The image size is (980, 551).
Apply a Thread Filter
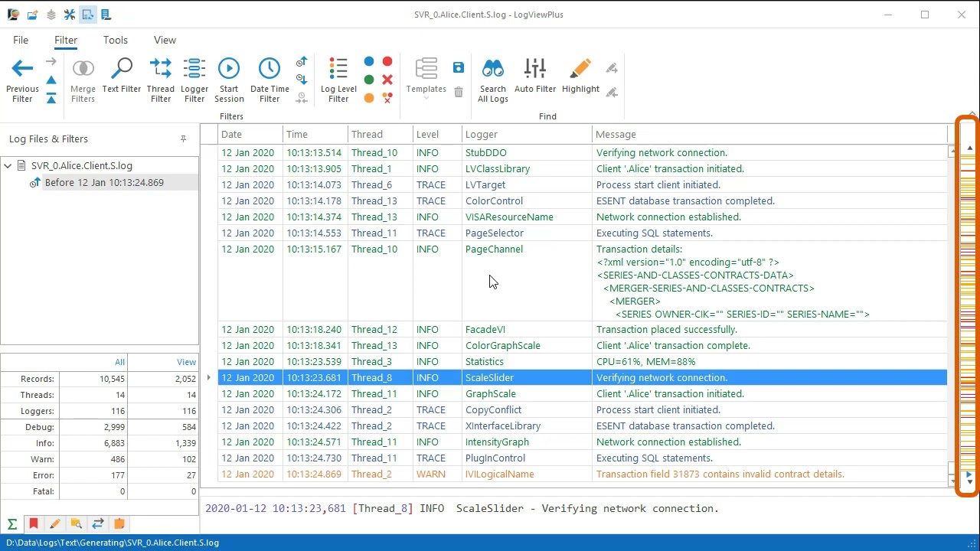pyautogui.click(x=161, y=80)
